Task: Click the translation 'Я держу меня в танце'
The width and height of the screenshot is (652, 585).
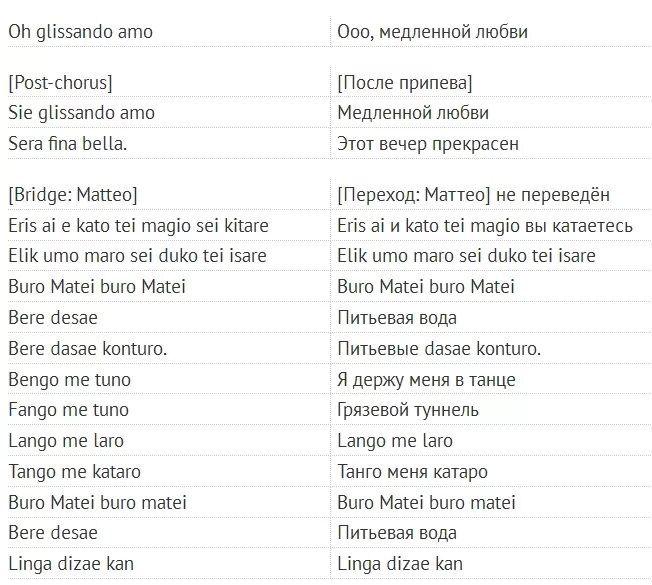Action: coord(427,380)
